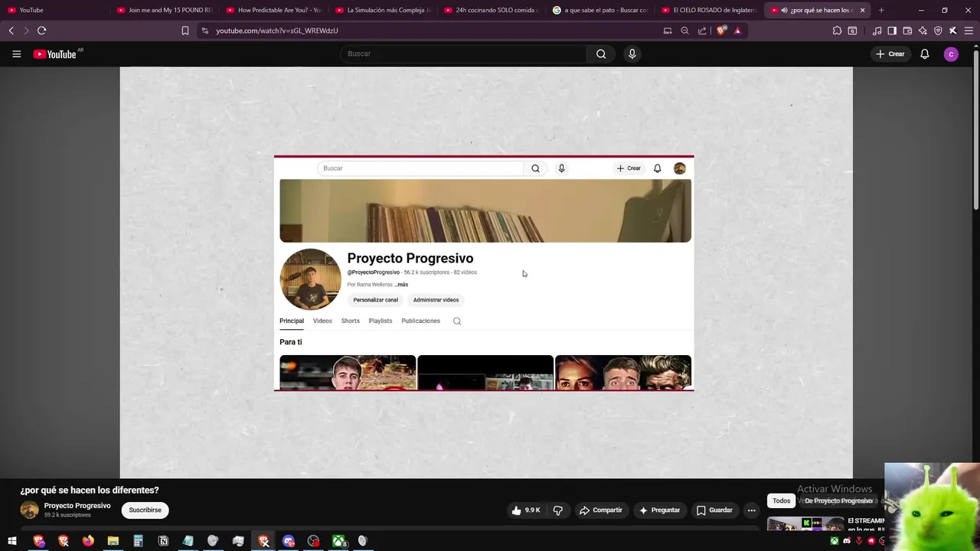980x551 pixels.
Task: Open the Proyecto Progresivo channel name link
Action: pos(77,506)
